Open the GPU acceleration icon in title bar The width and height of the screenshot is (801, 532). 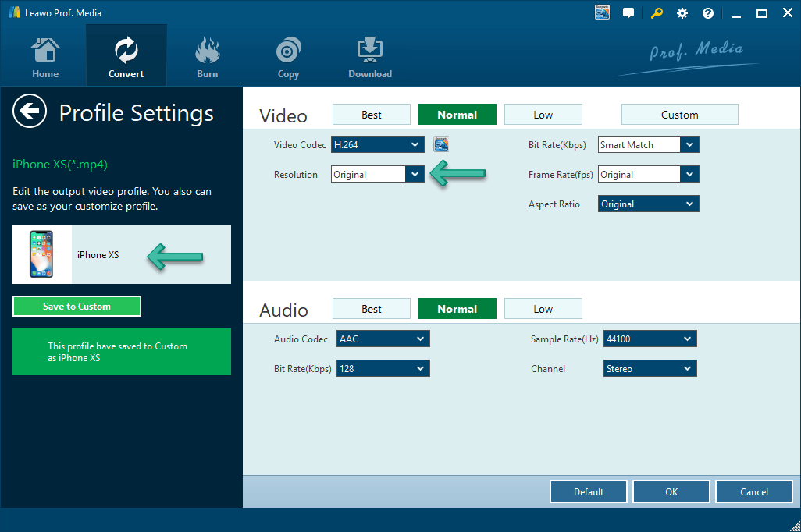click(x=602, y=12)
